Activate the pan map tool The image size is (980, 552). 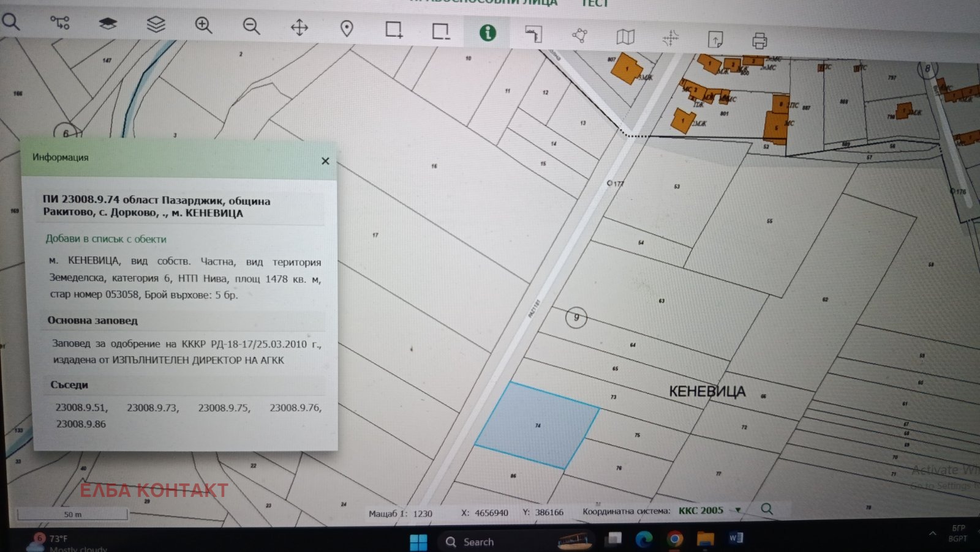[x=299, y=28]
